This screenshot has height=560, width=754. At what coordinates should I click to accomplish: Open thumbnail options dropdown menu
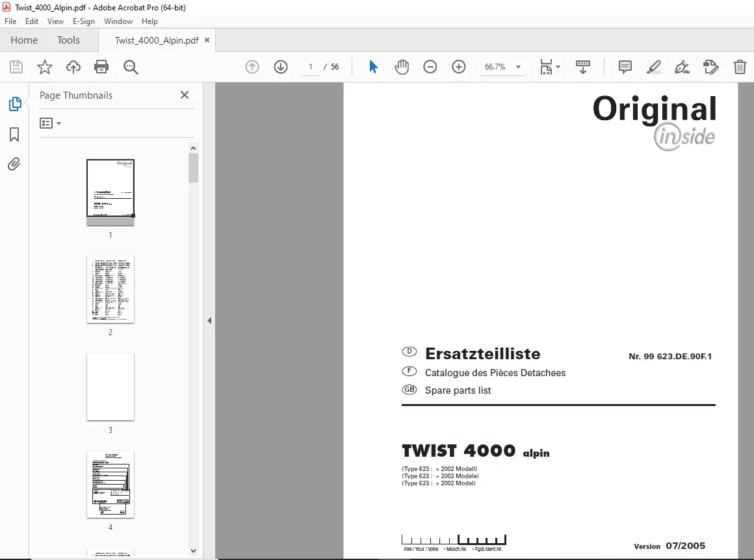[50, 123]
